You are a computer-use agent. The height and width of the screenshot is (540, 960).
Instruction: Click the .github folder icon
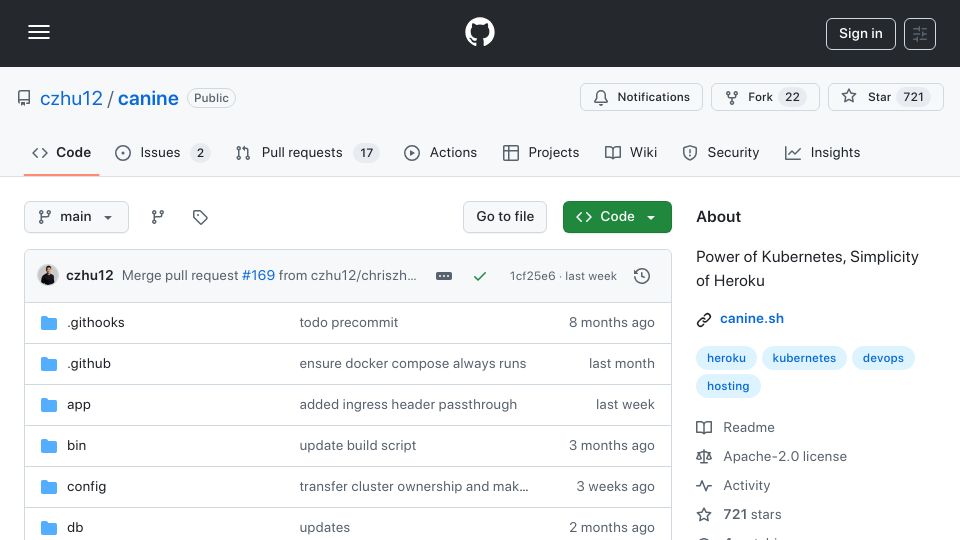pos(49,364)
